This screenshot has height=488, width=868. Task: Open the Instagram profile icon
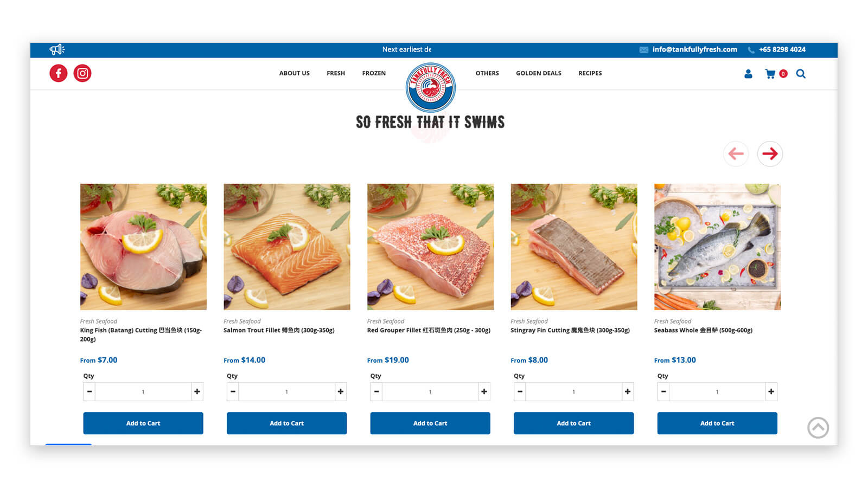[82, 73]
